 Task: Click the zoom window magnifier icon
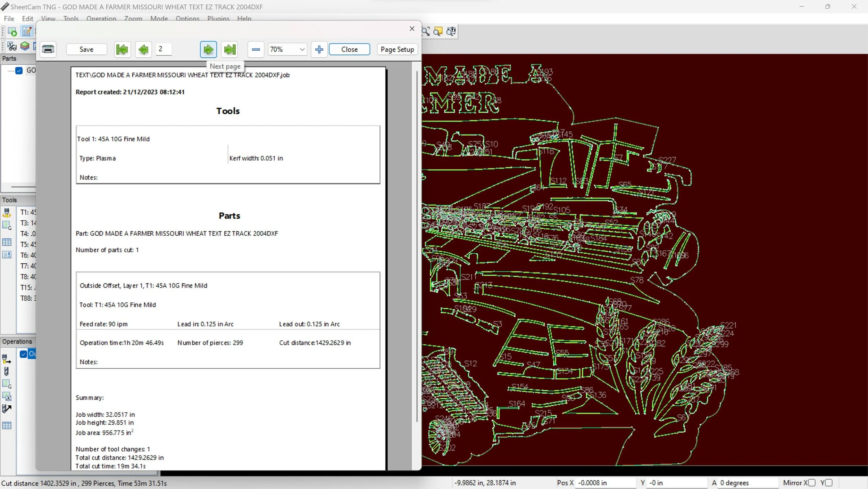tap(426, 32)
